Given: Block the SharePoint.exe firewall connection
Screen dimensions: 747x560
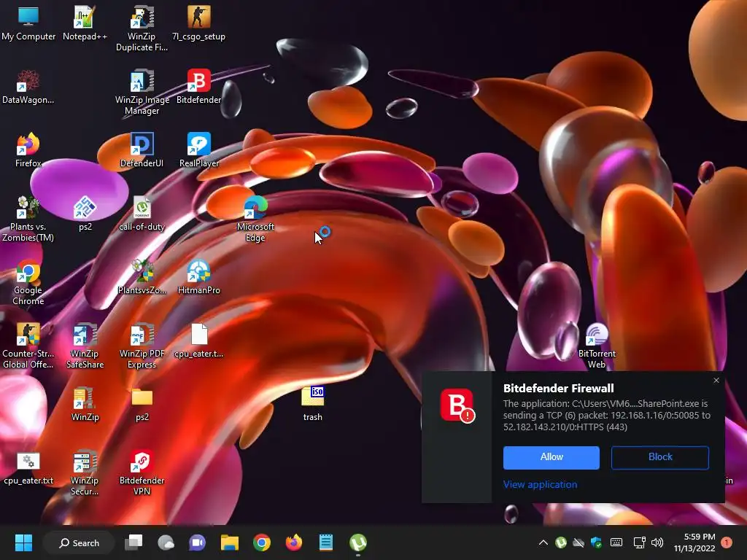Looking at the screenshot, I should point(659,458).
